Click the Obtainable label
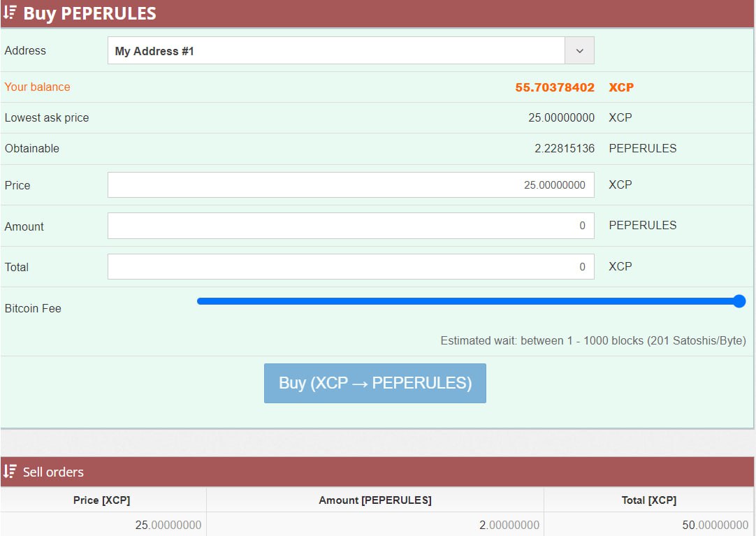Screen dimensions: 756x536 pos(32,148)
